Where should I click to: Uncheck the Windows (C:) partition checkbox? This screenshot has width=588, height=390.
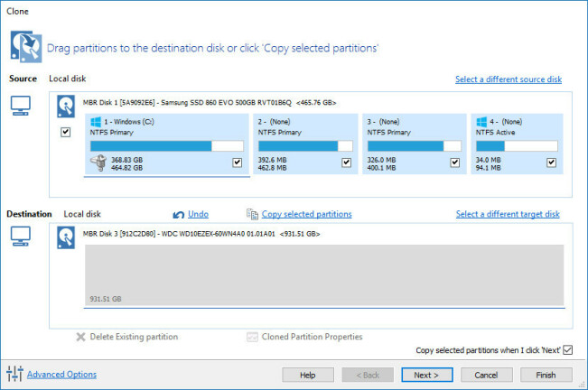[x=237, y=162]
